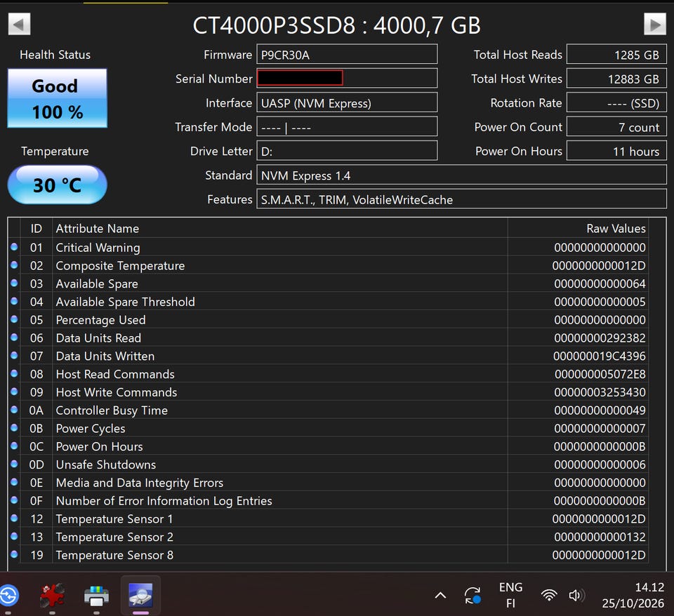The image size is (674, 616).
Task: Click the Standard field NVM Express 1.4
Action: (462, 175)
